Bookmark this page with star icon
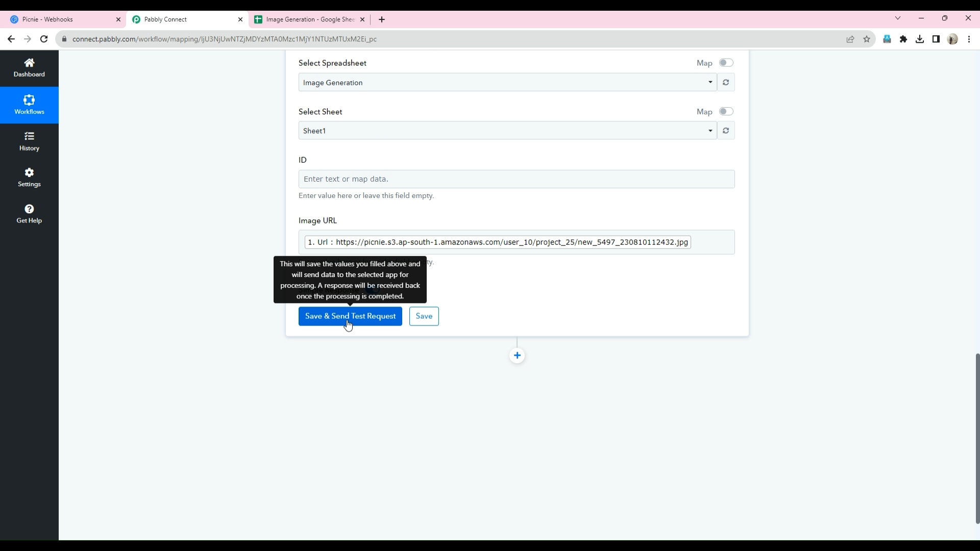The width and height of the screenshot is (980, 551). click(867, 39)
